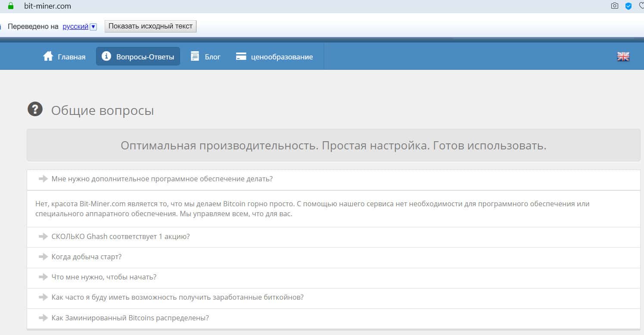This screenshot has height=335, width=644.
Task: Expand the question Когда добыча старт
Action: [x=86, y=257]
